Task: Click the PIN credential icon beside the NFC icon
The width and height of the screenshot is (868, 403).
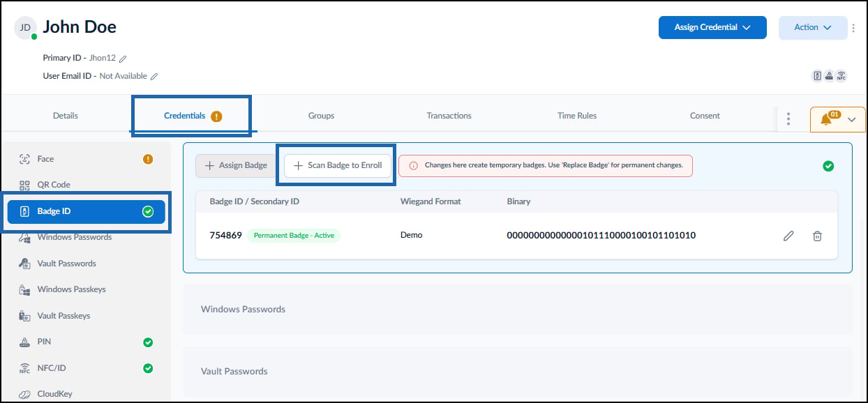Action: point(829,76)
